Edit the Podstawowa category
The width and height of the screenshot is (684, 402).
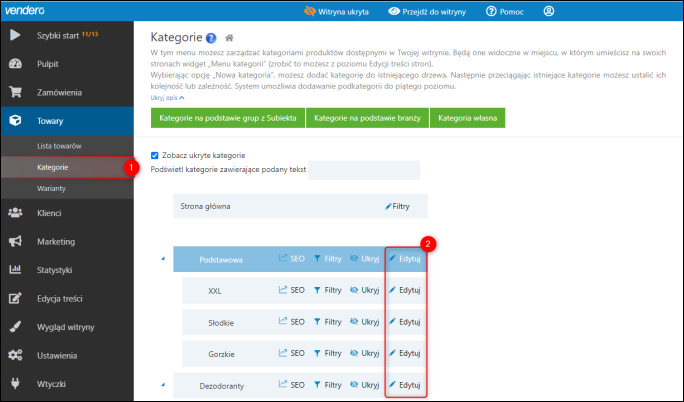405,259
